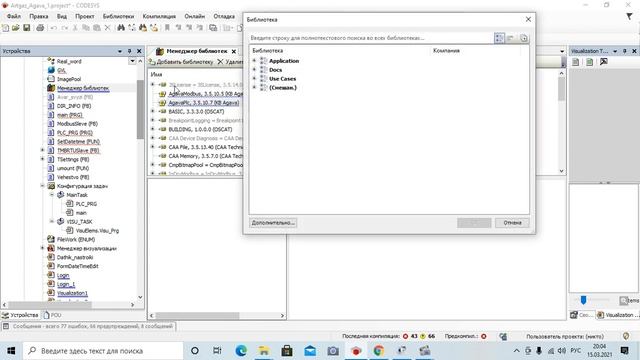
Task: Expand the TMBRTUSlave (FB) tree node
Action: pos(42,150)
